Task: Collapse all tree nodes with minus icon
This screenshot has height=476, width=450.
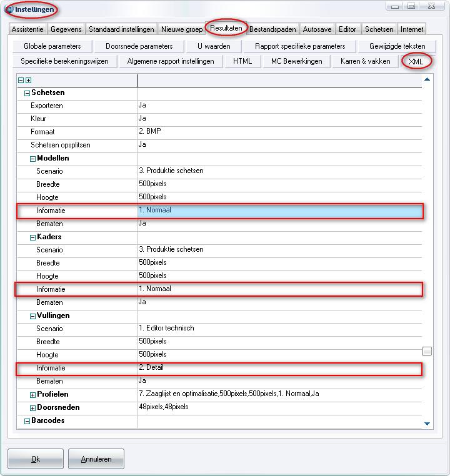Action: tap(21, 80)
